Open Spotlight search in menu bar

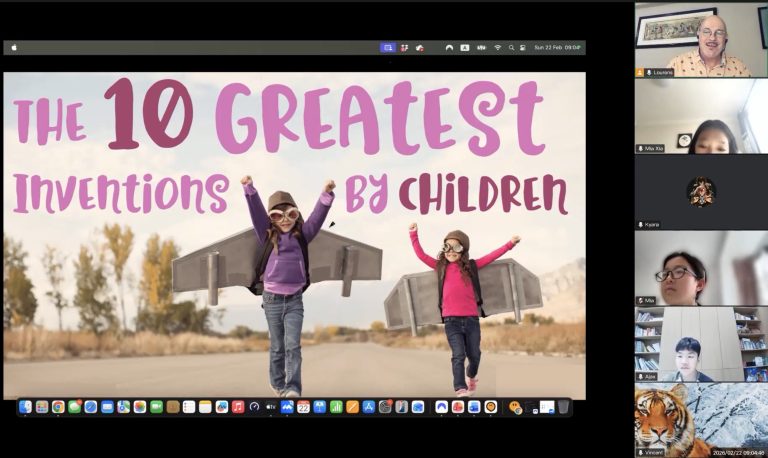pyautogui.click(x=511, y=47)
